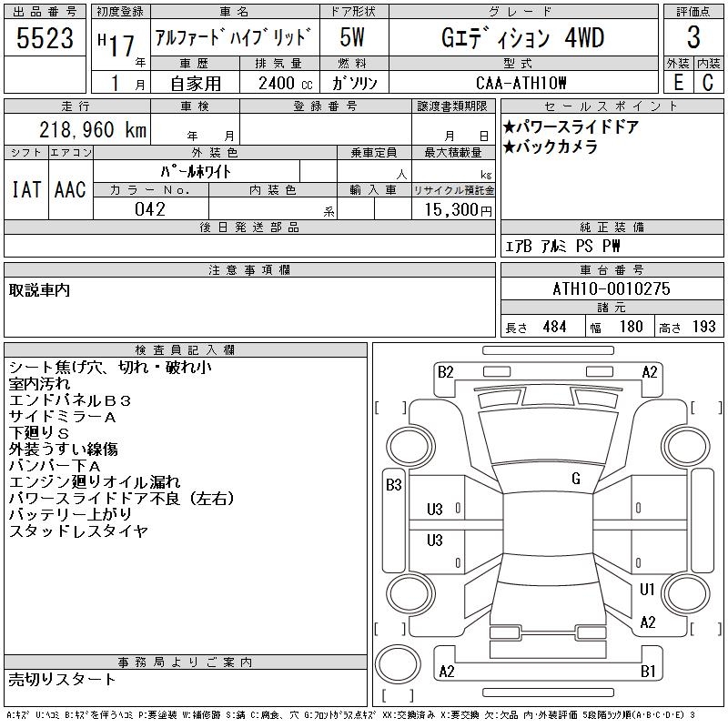Click the shift type IAT
Viewport: 728px width, 728px height.
(26, 190)
